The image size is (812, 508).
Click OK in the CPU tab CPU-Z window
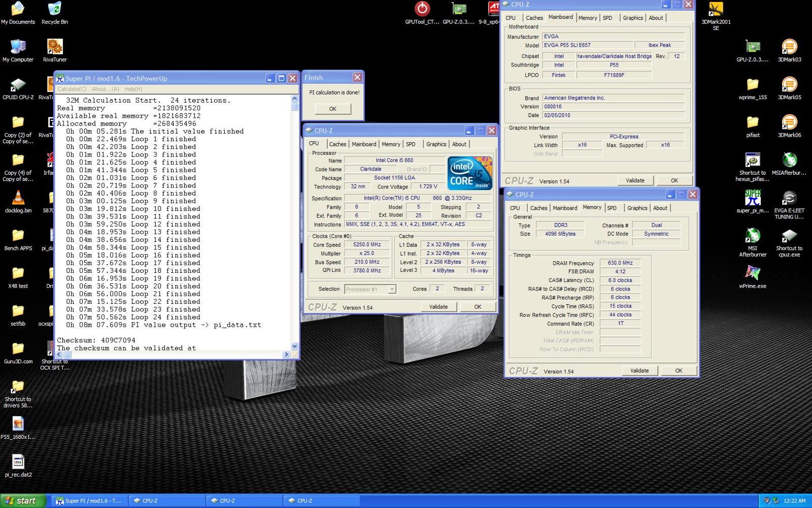tap(478, 307)
